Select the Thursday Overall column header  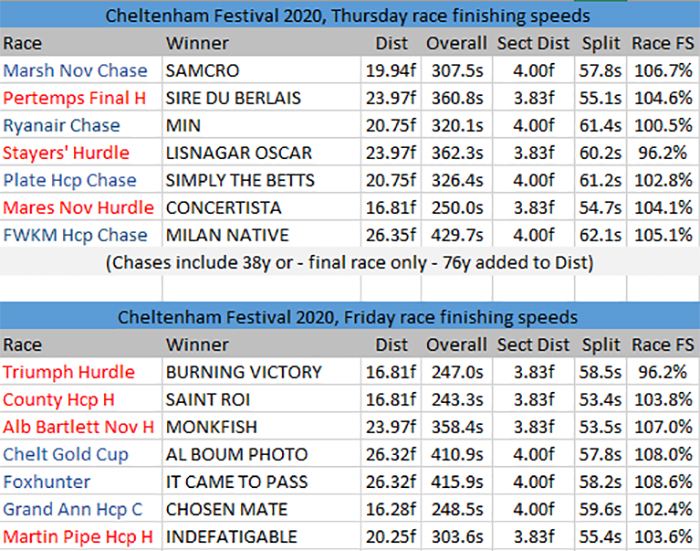[x=456, y=44]
